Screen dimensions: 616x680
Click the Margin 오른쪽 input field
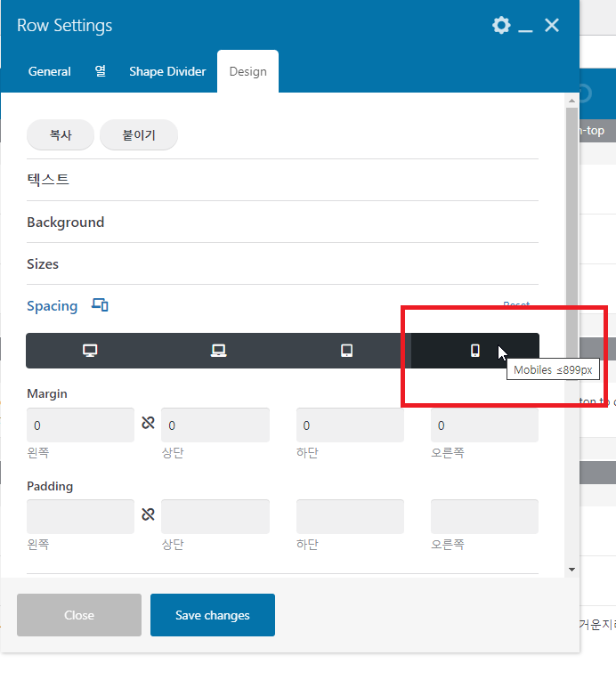pos(484,425)
